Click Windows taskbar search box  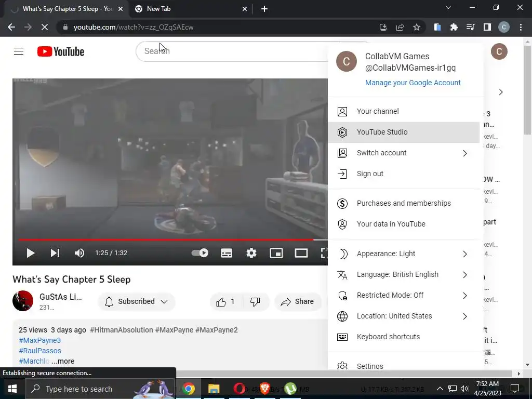(x=100, y=389)
